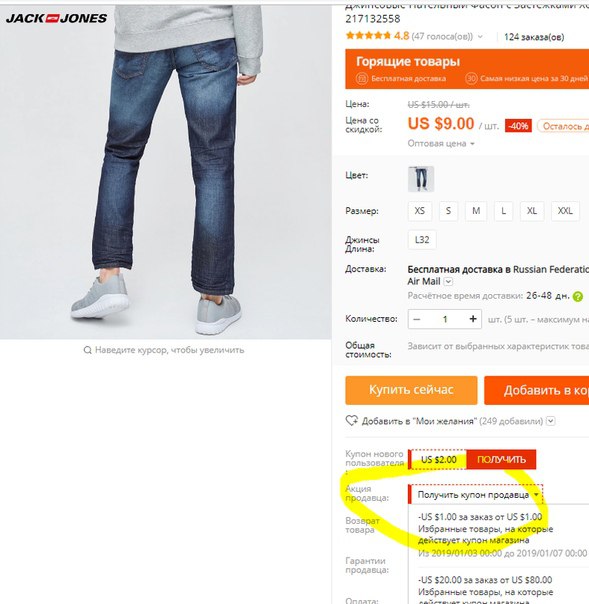The width and height of the screenshot is (589, 604).
Task: Click the green delivery help question icon
Action: (577, 297)
